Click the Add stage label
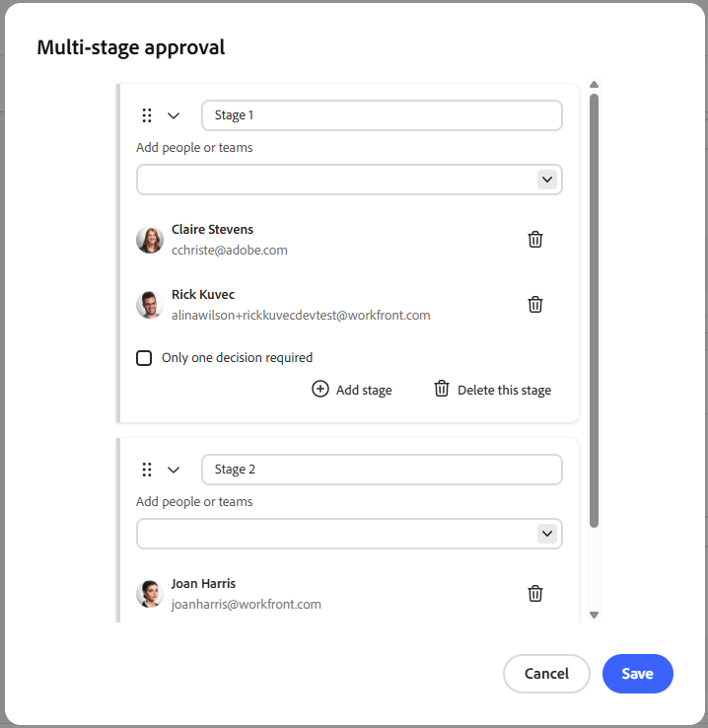The height and width of the screenshot is (728, 708). point(364,390)
